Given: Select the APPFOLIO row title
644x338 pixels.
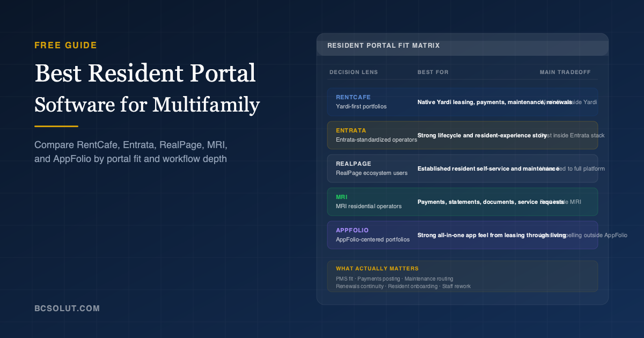Looking at the screenshot, I should pyautogui.click(x=352, y=230).
